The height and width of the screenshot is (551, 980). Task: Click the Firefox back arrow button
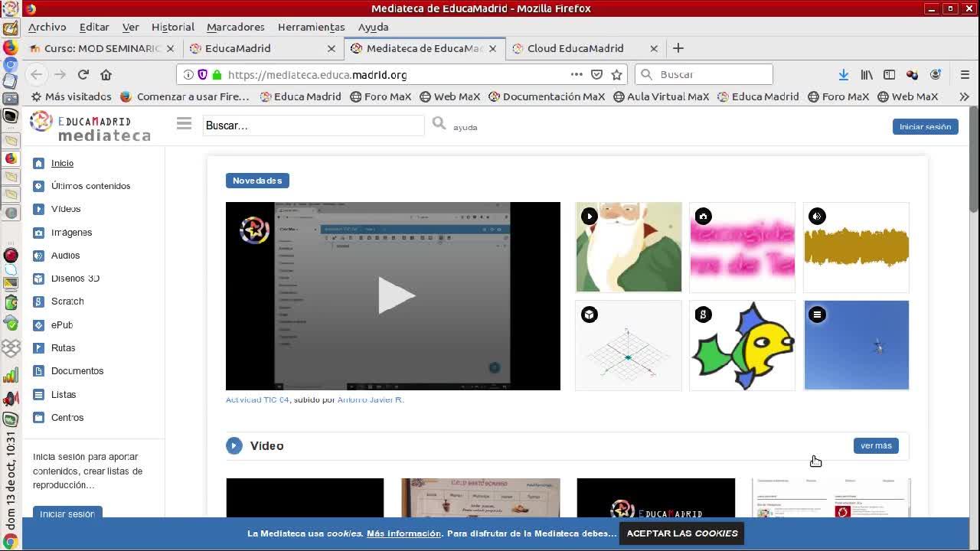click(36, 74)
